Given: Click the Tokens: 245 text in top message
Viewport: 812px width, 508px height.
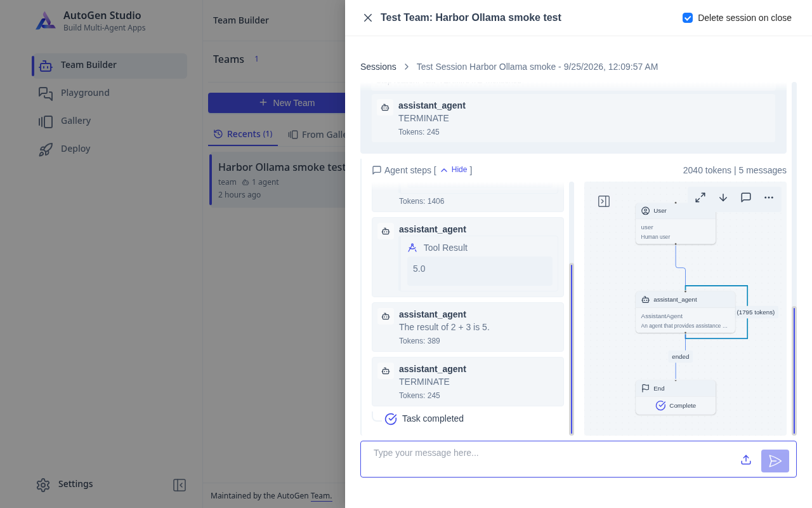Looking at the screenshot, I should coord(419,132).
